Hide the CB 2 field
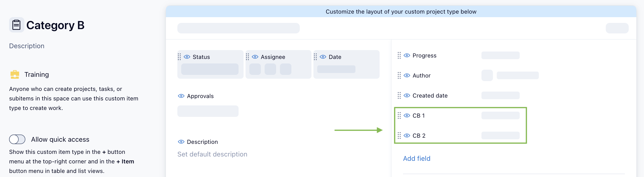This screenshot has height=177, width=644. 407,135
